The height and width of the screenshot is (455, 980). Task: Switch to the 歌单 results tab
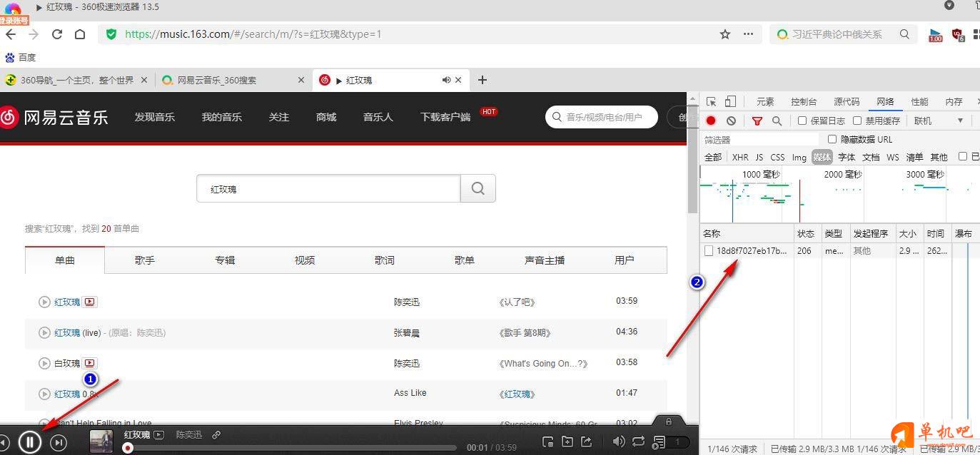point(465,260)
